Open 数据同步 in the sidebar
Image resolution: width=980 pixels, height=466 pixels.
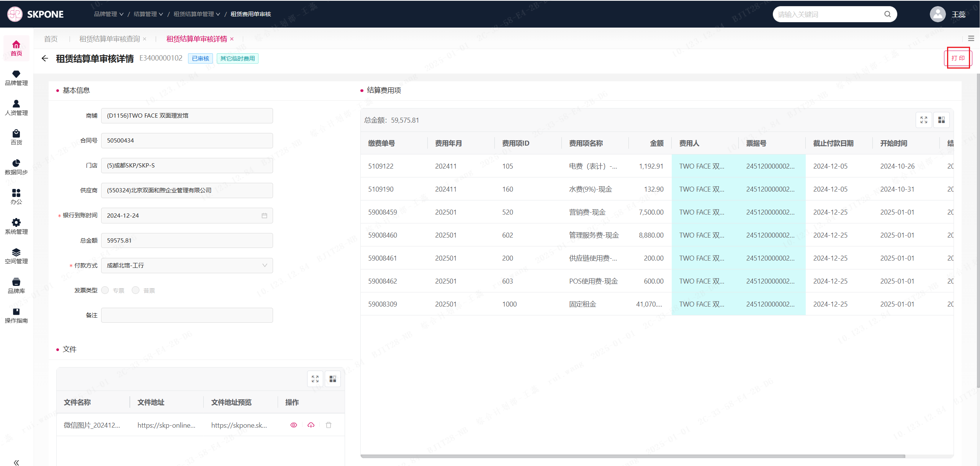(x=16, y=167)
